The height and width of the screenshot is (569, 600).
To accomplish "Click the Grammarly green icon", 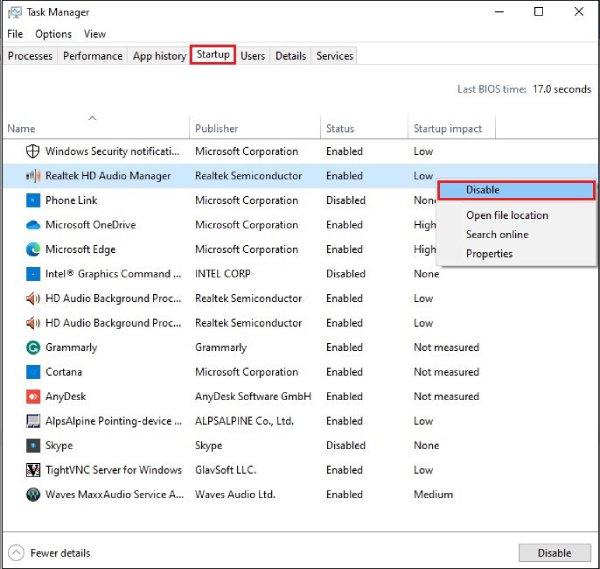I will [30, 348].
